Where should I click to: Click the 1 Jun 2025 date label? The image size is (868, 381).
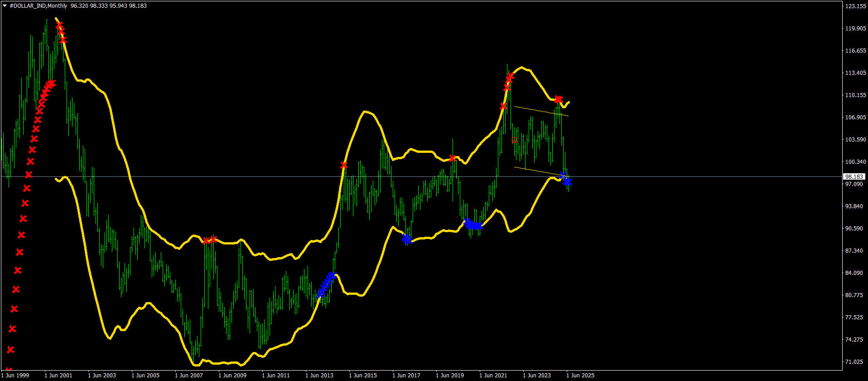click(x=580, y=375)
